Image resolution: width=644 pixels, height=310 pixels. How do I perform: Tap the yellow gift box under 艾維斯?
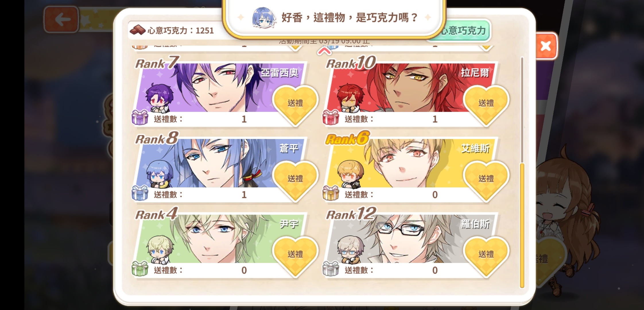pyautogui.click(x=331, y=193)
